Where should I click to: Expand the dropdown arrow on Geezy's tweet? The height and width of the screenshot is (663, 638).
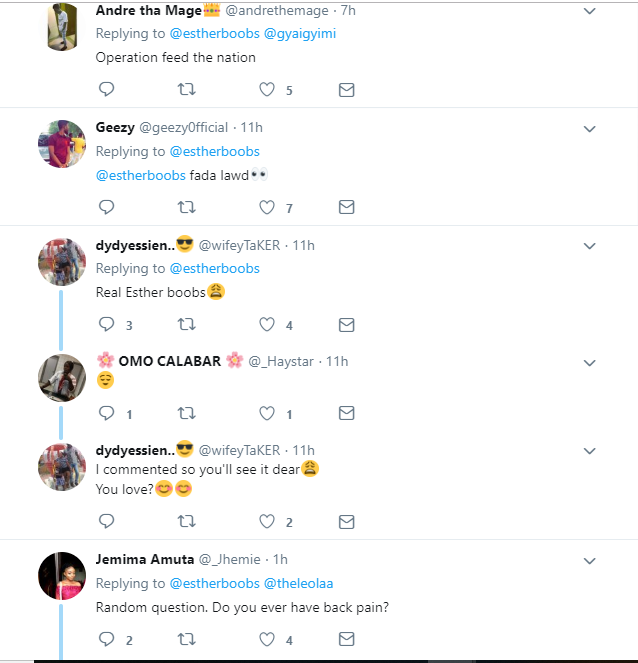tap(589, 128)
